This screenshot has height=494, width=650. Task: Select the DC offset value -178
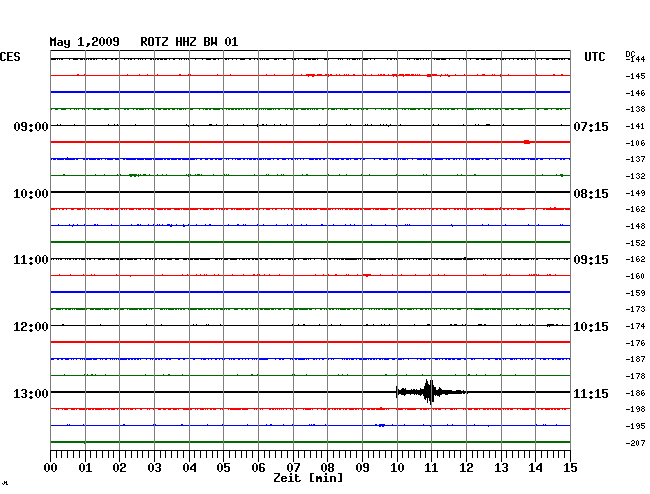pos(635,376)
